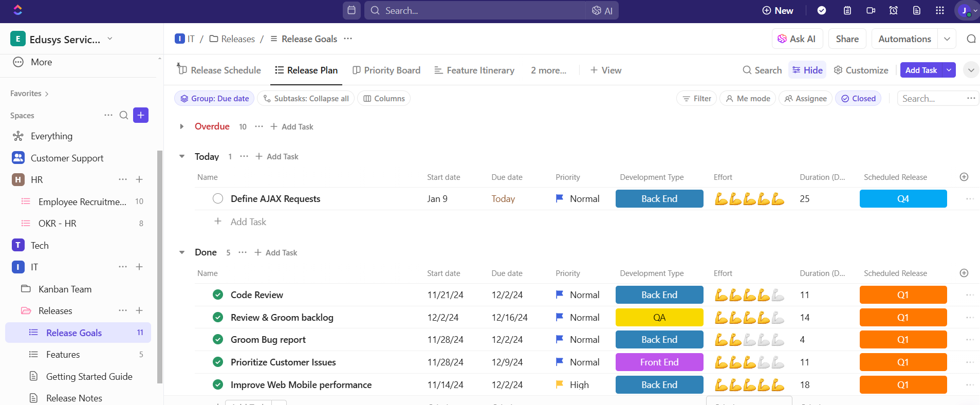The image size is (980, 405).
Task: Open Columns settings
Action: click(x=384, y=98)
